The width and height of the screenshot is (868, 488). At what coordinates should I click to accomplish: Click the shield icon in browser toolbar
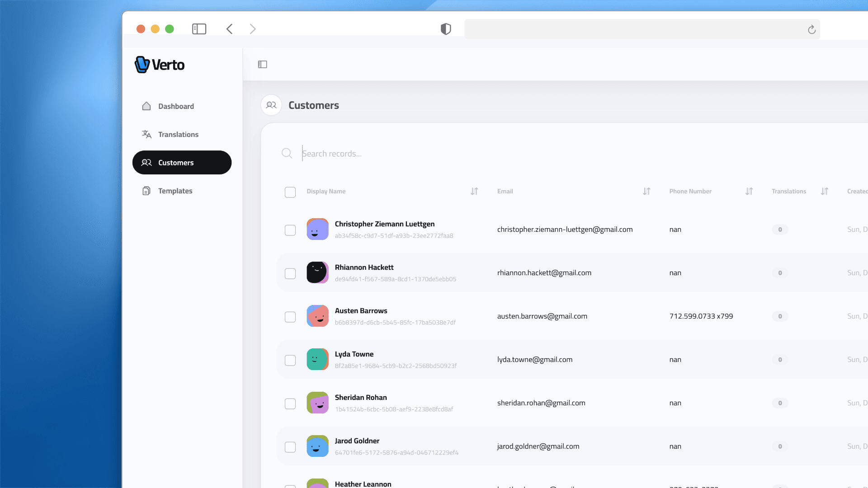tap(446, 28)
